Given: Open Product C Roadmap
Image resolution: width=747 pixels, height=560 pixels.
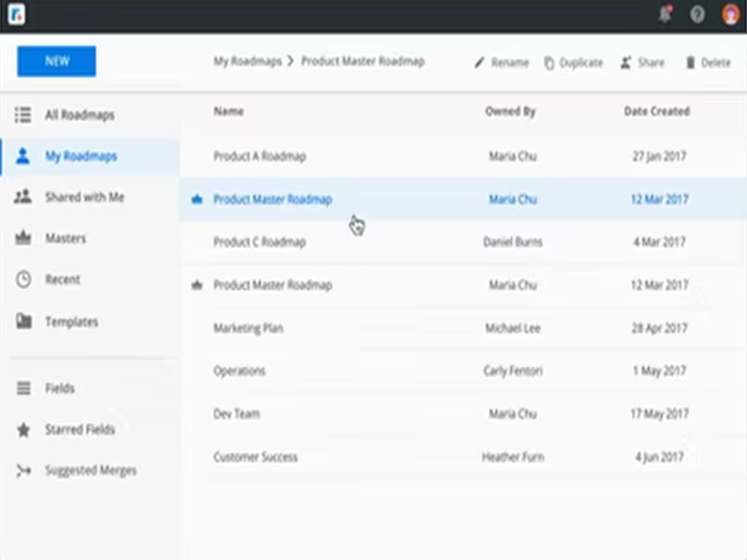Looking at the screenshot, I should coord(260,242).
